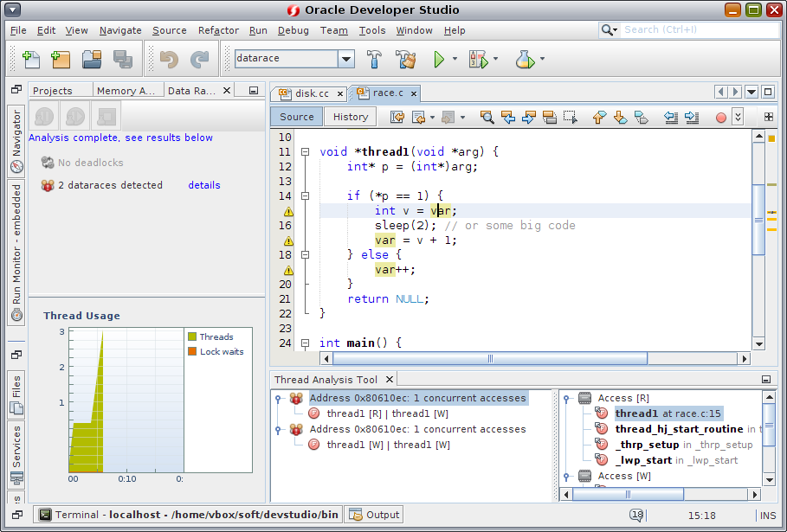The height and width of the screenshot is (532, 787).
Task: Click the dataraces details link
Action: pyautogui.click(x=204, y=185)
